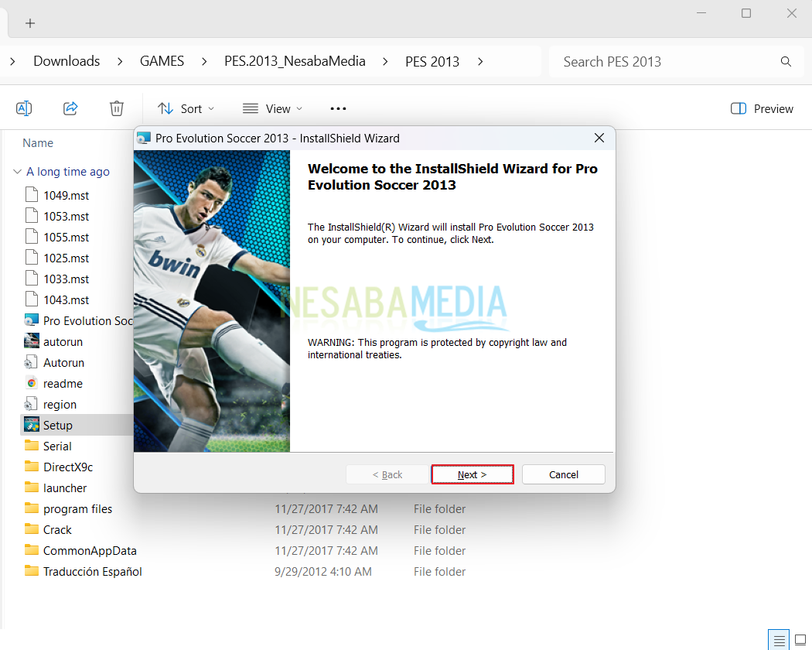The image size is (812, 650).
Task: Minimize the File Explorer window
Action: [701, 13]
